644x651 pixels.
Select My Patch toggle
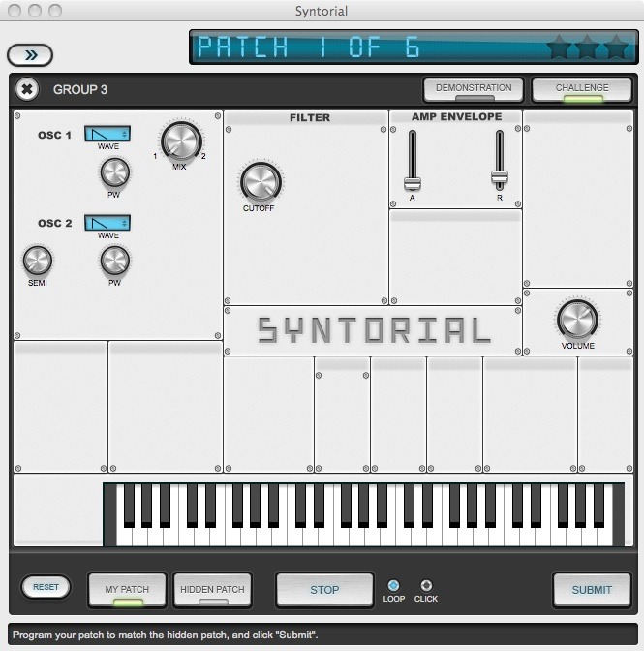pyautogui.click(x=128, y=590)
